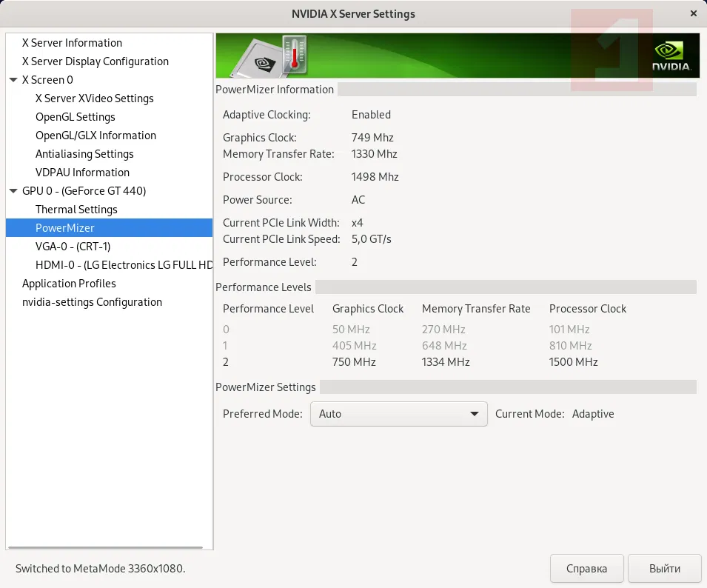The image size is (707, 588).
Task: Select VGA-0 (CRT-1) display
Action: tap(73, 246)
